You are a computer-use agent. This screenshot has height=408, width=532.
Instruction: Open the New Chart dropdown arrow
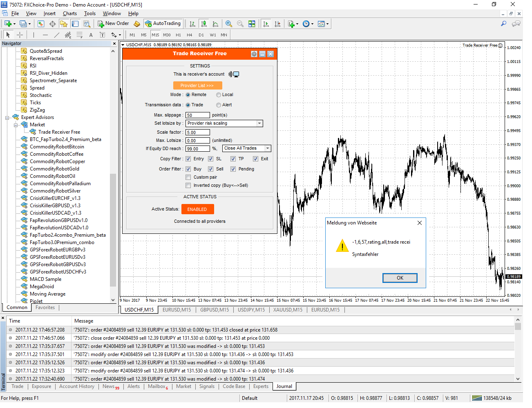coord(14,24)
